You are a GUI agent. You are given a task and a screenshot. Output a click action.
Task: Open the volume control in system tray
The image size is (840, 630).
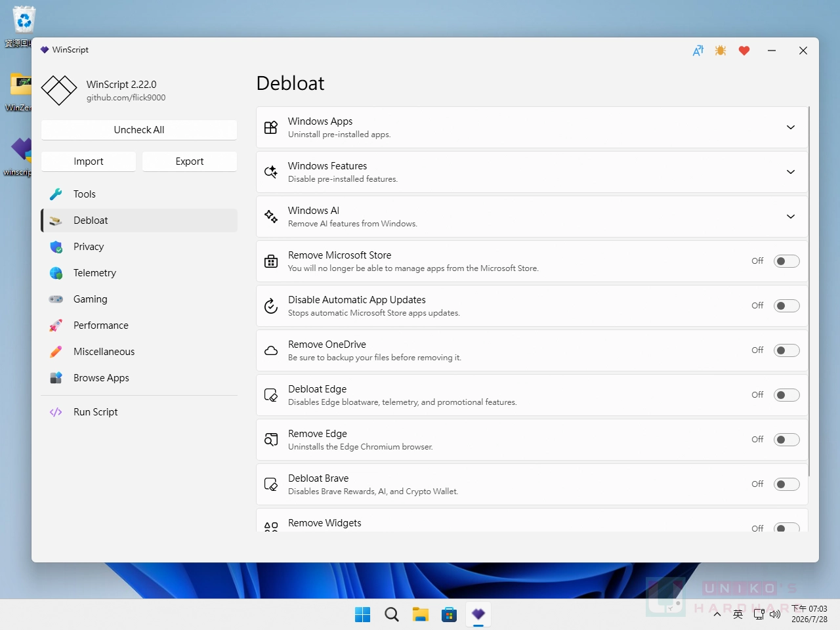(775, 614)
